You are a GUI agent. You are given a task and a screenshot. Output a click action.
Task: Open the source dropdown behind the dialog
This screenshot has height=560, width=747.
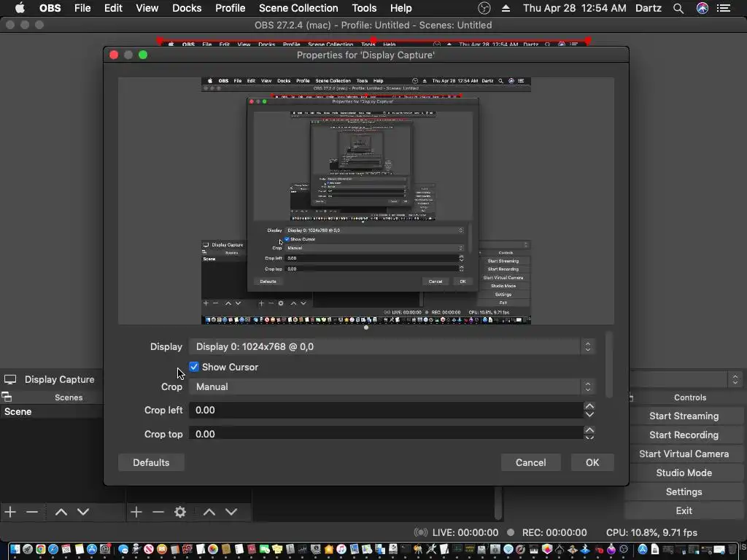[x=686, y=379]
